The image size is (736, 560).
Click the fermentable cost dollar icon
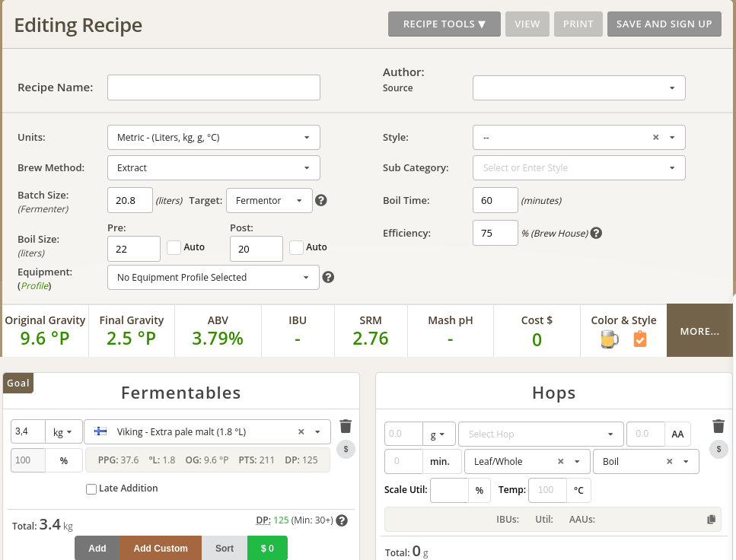[346, 450]
